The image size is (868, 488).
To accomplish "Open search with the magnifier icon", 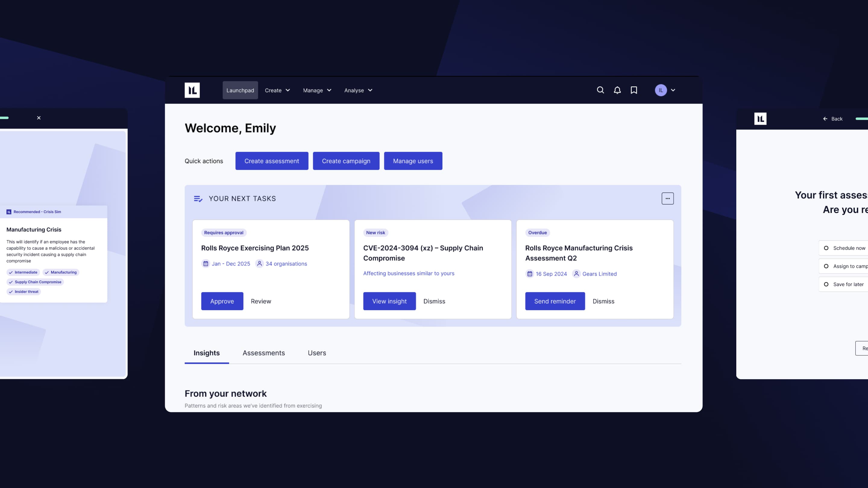I will [x=600, y=90].
